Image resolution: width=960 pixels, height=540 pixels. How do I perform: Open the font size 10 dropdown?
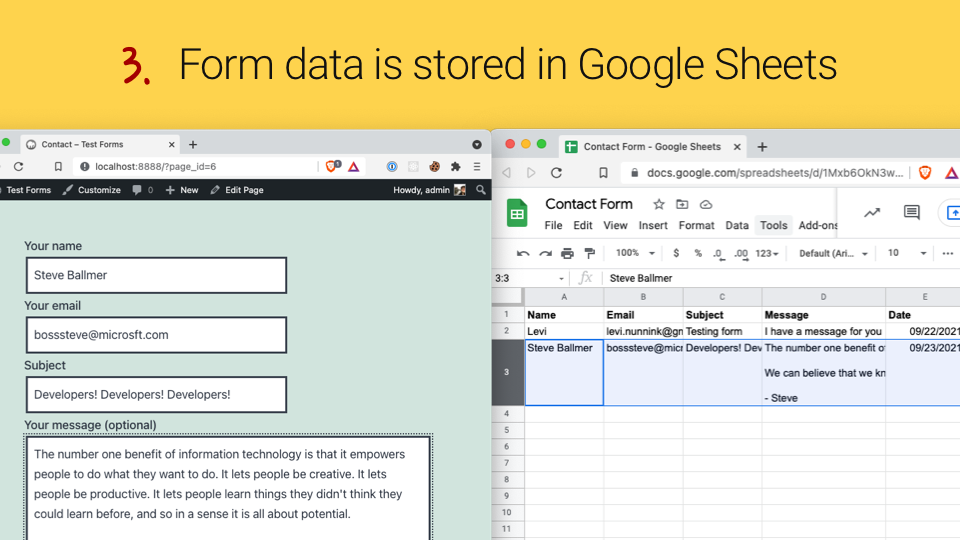(907, 254)
